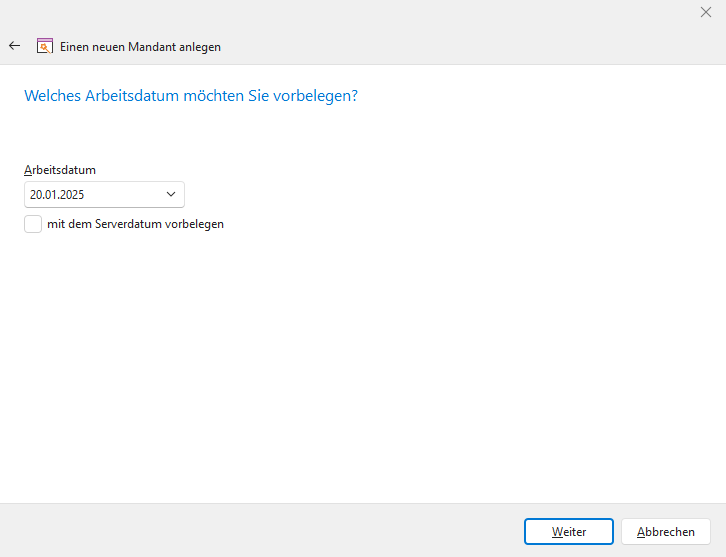
Task: Close the dialog with the X icon
Action: pos(706,12)
